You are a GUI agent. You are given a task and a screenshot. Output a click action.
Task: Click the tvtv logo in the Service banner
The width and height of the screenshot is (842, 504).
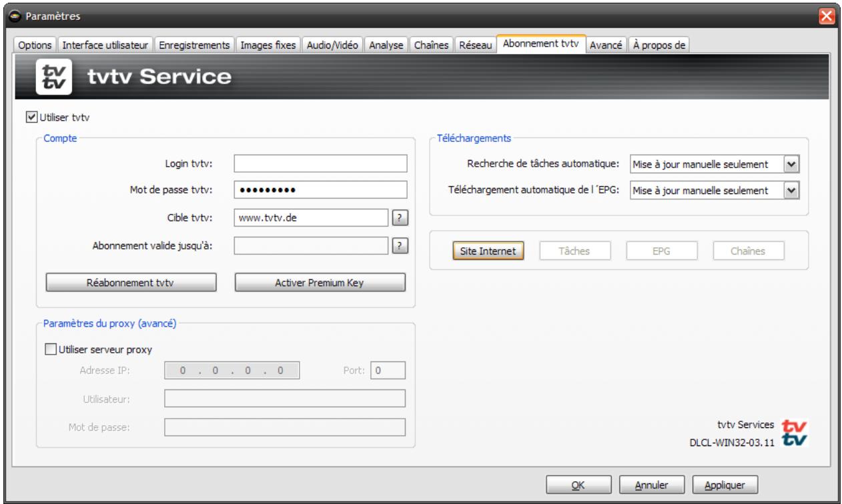click(x=55, y=77)
